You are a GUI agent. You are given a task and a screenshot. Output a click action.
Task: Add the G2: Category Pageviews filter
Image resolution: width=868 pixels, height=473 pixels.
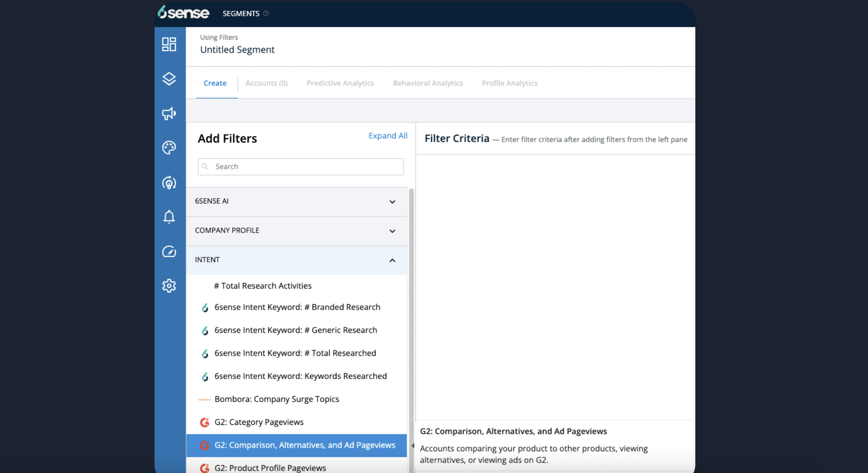[x=259, y=422]
